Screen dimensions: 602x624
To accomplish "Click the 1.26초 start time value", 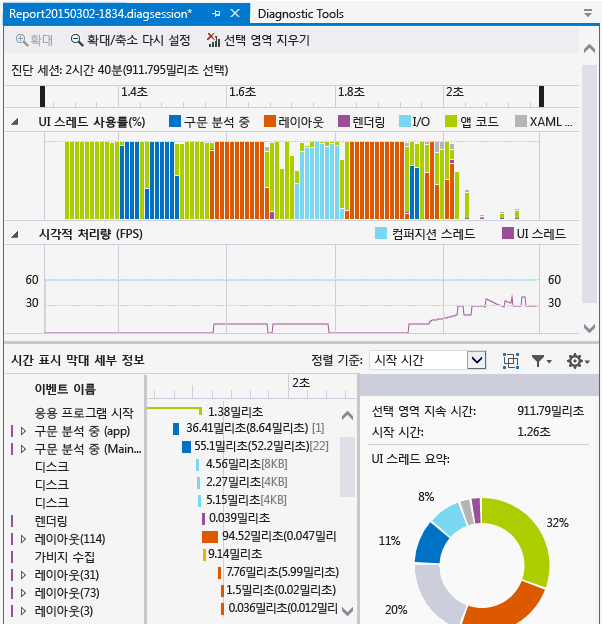I will pos(534,432).
